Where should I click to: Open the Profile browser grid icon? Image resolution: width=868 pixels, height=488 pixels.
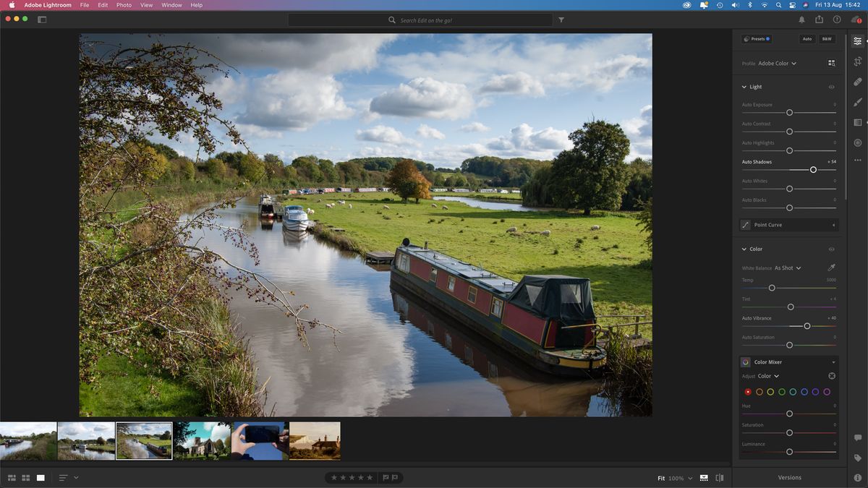click(x=832, y=63)
